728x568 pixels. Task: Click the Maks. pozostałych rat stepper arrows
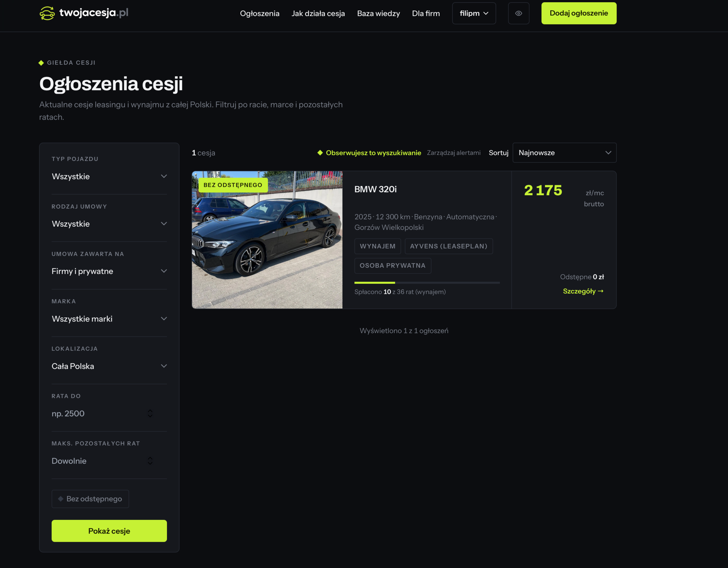[150, 461]
